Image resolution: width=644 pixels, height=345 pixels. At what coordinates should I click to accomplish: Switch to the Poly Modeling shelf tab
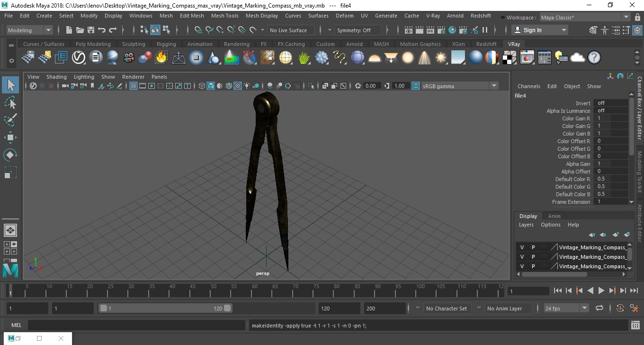coord(93,44)
